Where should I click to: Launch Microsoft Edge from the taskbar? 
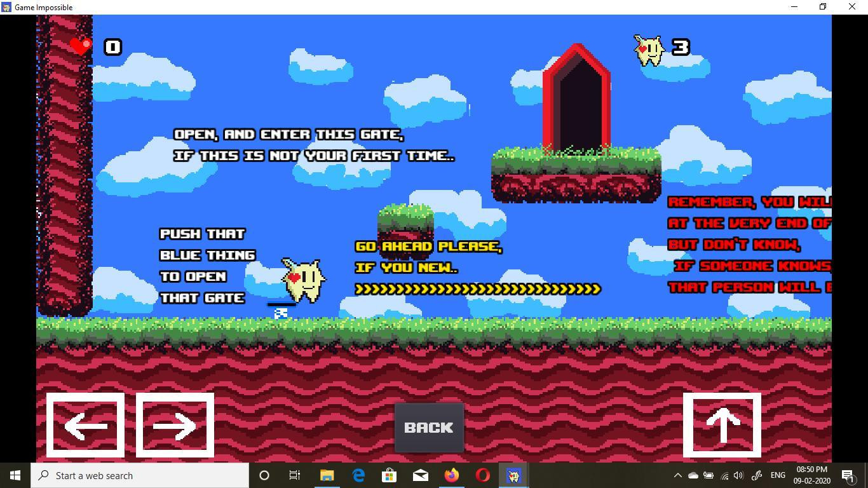click(358, 475)
